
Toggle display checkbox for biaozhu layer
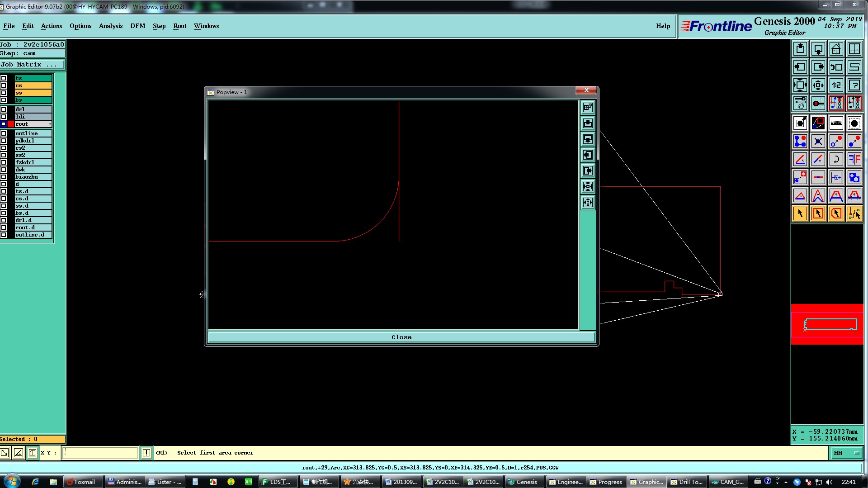4,177
